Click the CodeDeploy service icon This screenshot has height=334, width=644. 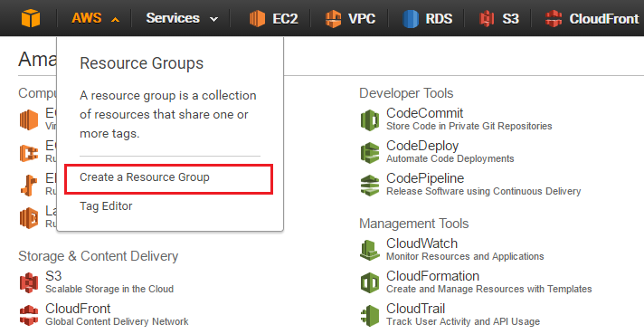[x=370, y=152]
